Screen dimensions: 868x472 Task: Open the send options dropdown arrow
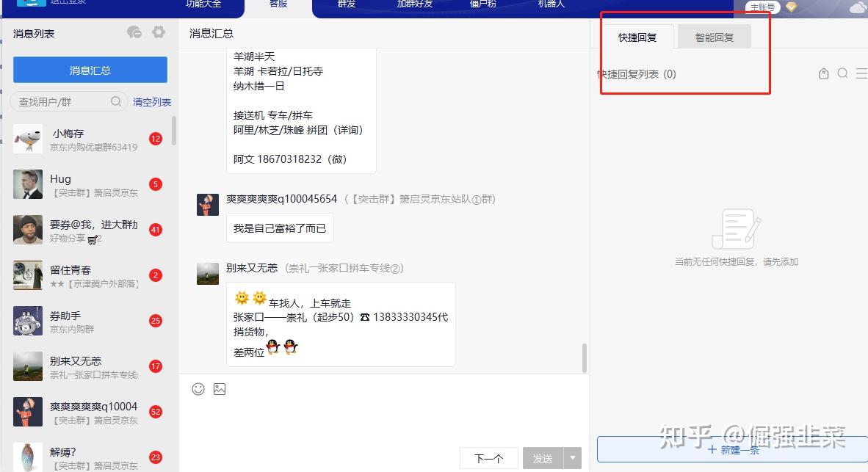click(572, 458)
